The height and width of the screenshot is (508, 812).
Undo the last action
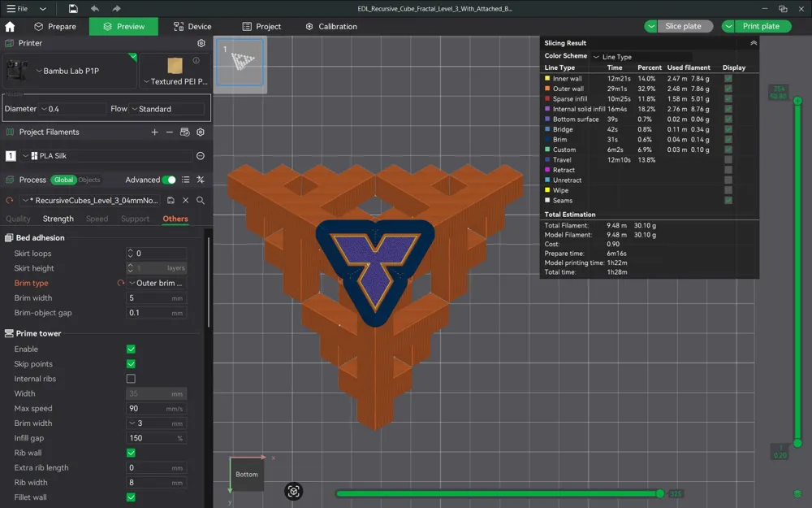95,8
